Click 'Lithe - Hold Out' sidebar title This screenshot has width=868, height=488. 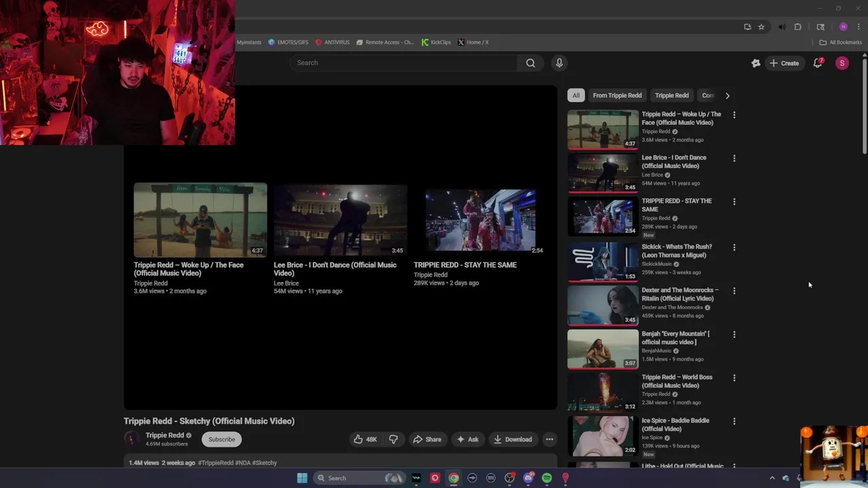[x=682, y=466]
